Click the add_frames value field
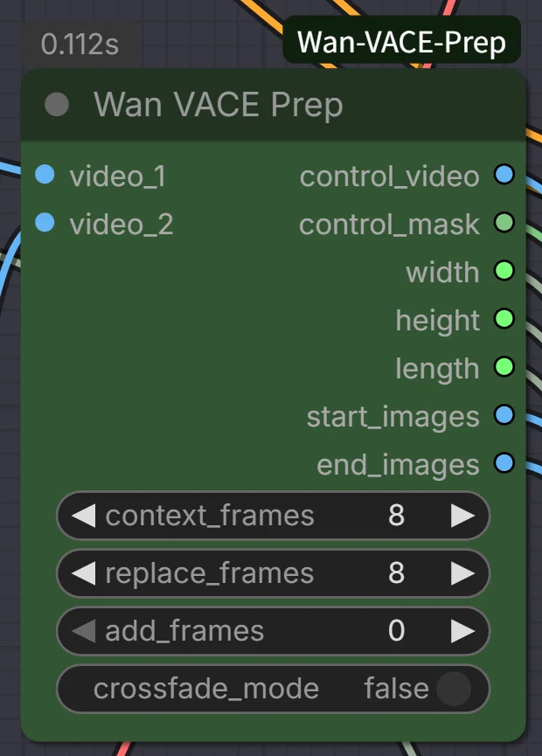This screenshot has width=542, height=756. pyautogui.click(x=273, y=631)
